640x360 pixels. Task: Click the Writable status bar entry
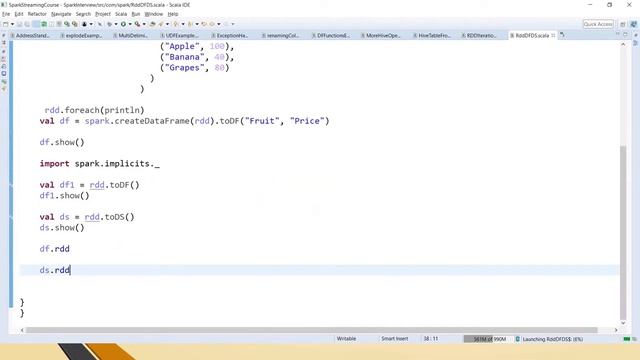pos(346,339)
